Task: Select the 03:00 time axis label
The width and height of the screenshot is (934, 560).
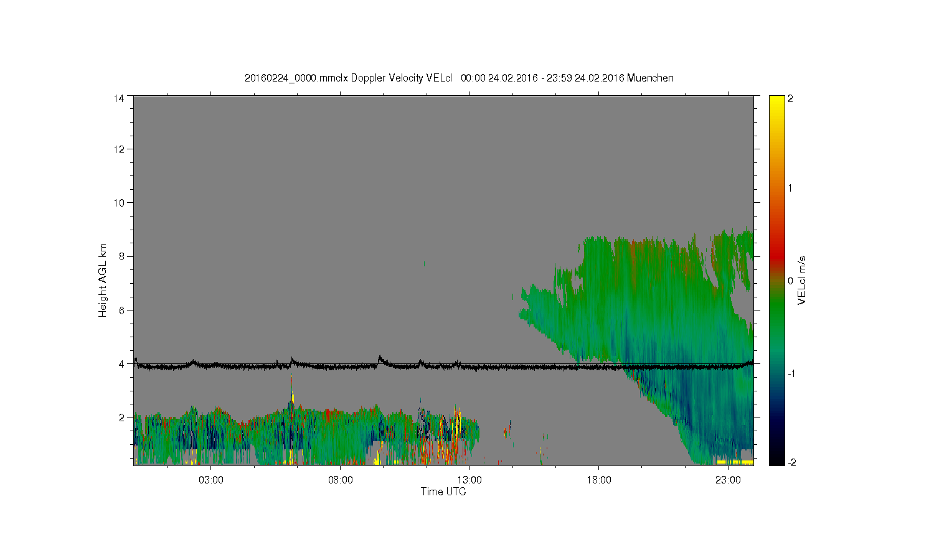Action: pos(211,480)
